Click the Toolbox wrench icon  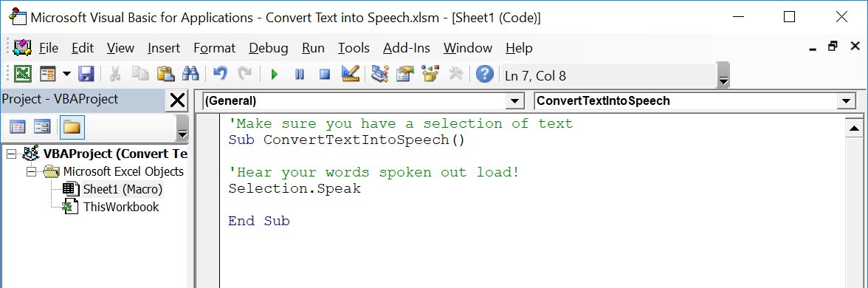point(455,74)
